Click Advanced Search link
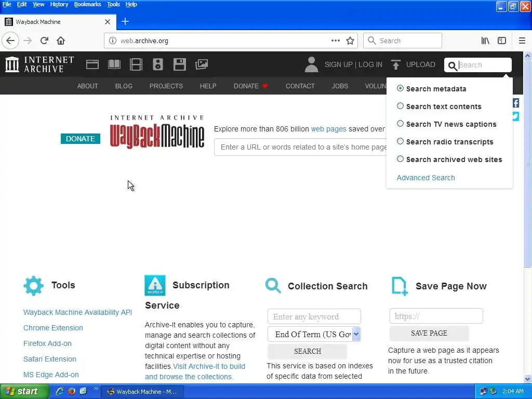The image size is (532, 399). point(425,178)
